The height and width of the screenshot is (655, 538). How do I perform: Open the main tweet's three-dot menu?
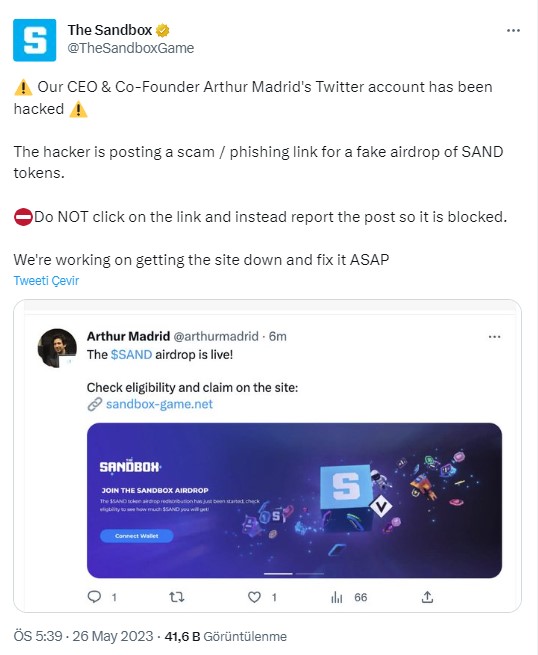pos(513,30)
